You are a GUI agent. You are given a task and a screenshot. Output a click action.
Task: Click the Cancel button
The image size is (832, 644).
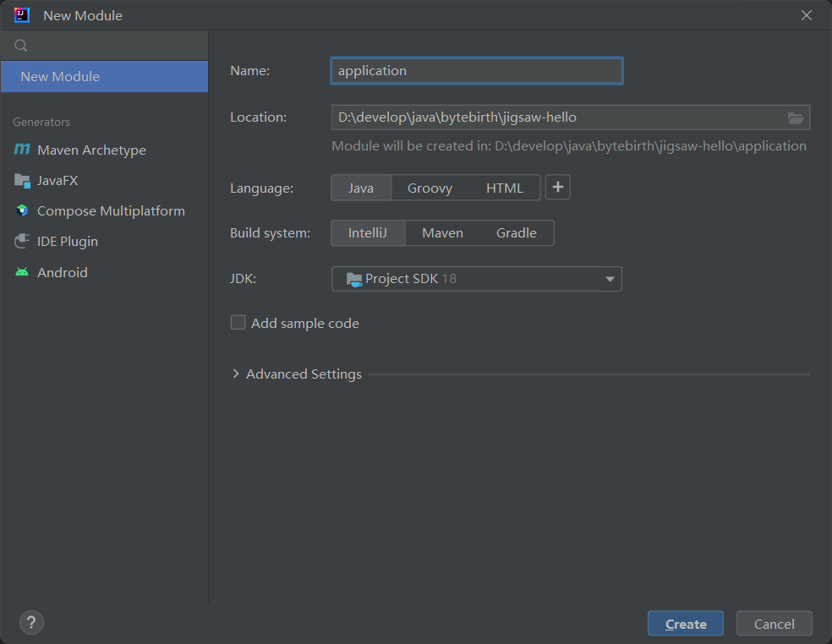775,624
